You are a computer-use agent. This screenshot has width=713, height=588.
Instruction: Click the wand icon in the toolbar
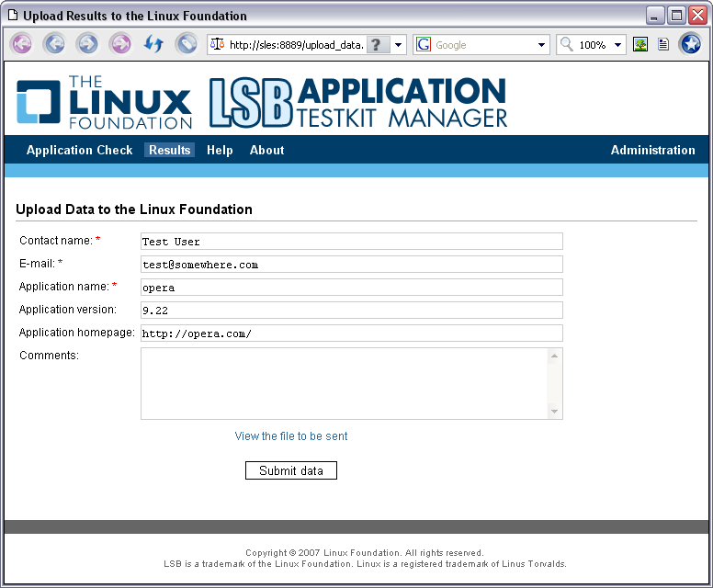tap(187, 45)
